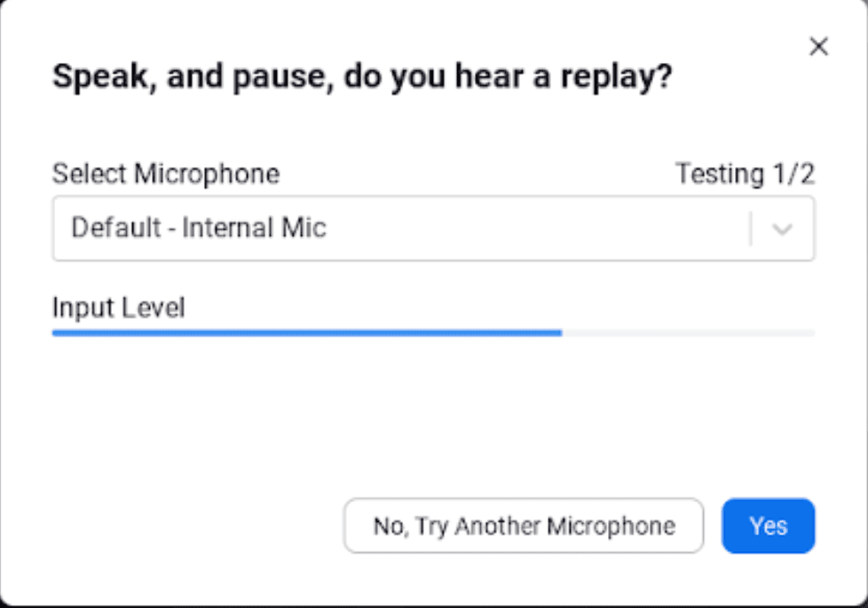Expand microphone list via down-arrow icon

pos(782,229)
